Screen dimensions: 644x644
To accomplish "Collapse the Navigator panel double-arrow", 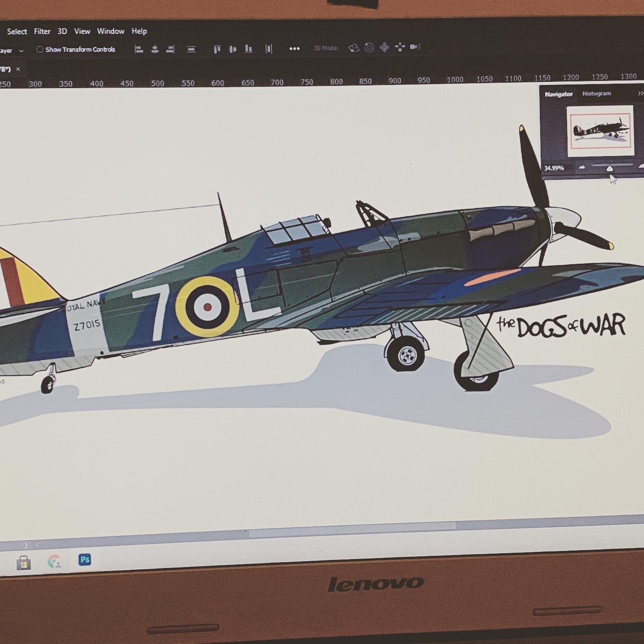I will pos(640,93).
